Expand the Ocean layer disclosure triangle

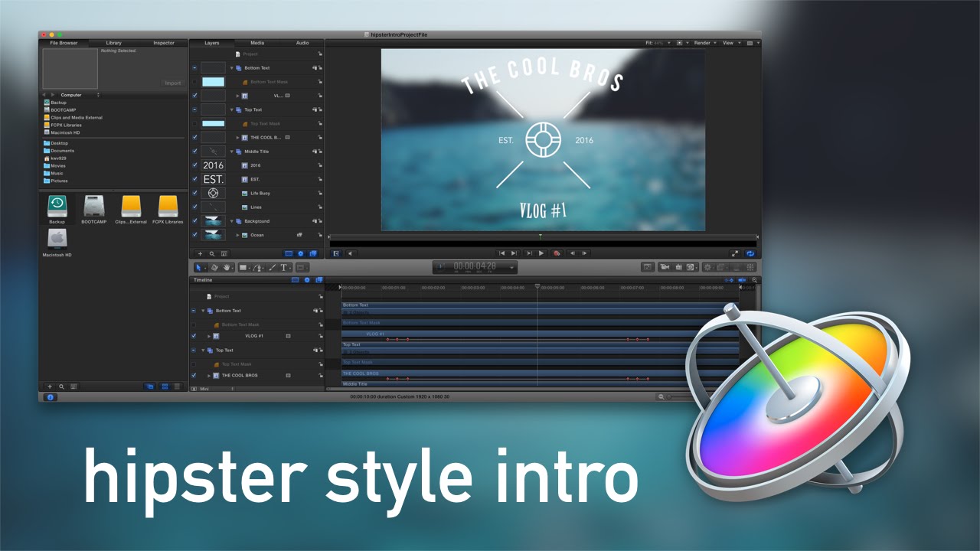coord(238,235)
